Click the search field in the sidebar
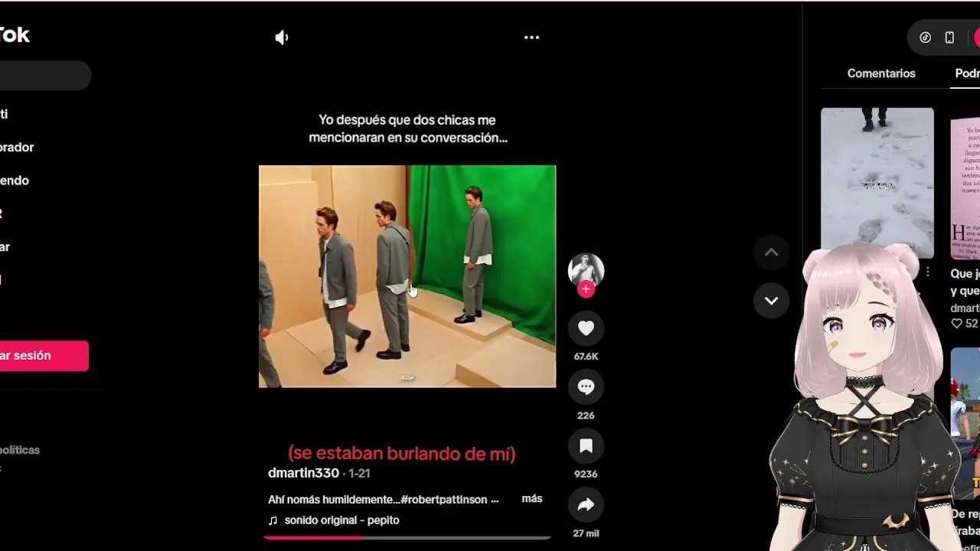The width and height of the screenshot is (980, 551). (x=44, y=76)
